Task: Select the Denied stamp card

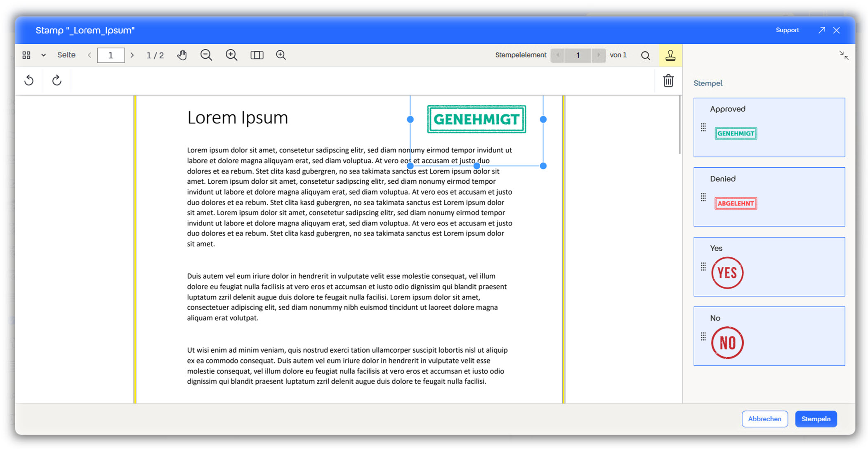Action: (769, 197)
